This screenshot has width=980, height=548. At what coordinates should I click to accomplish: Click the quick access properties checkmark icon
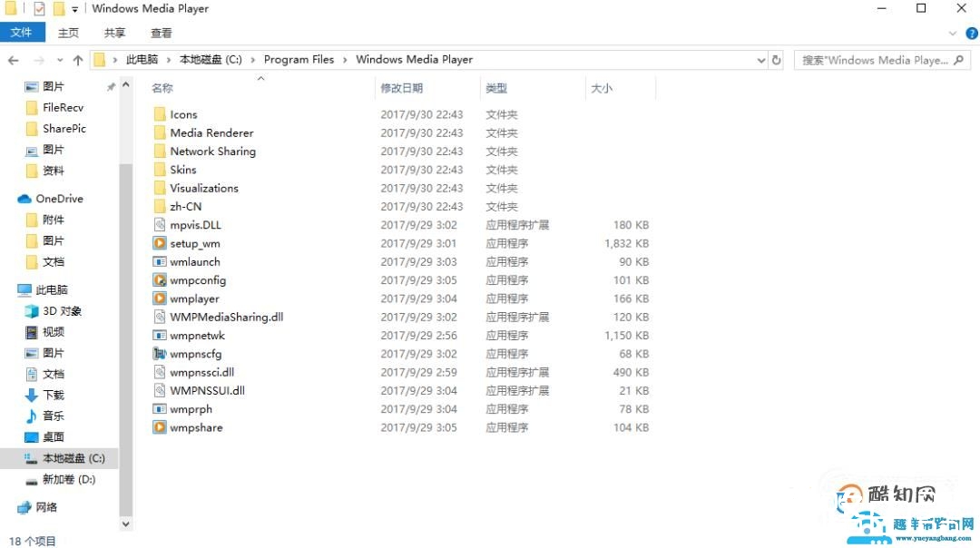tap(39, 9)
